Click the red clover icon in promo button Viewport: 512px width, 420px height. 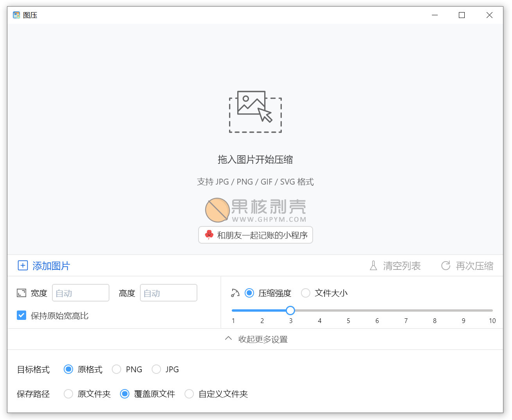pyautogui.click(x=209, y=235)
